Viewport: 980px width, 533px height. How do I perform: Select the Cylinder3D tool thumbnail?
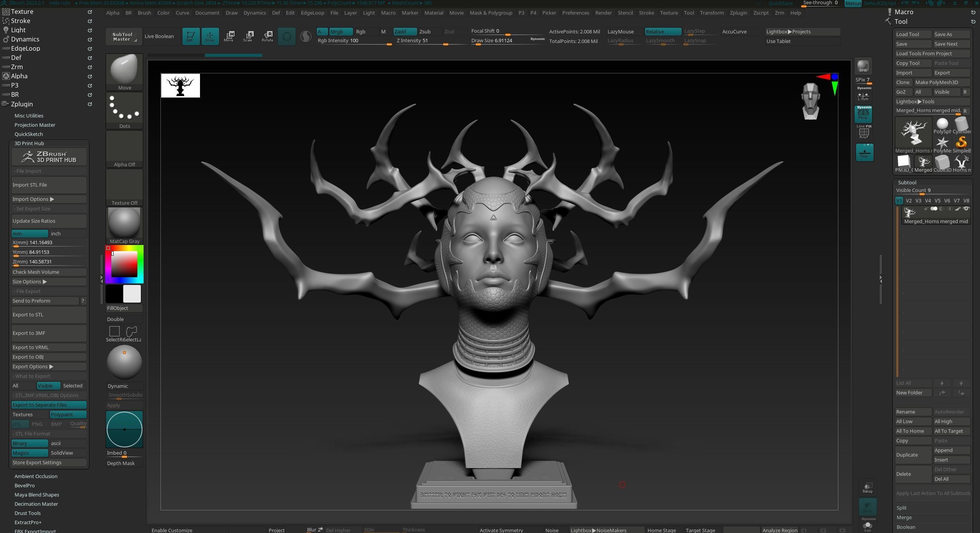coord(961,126)
